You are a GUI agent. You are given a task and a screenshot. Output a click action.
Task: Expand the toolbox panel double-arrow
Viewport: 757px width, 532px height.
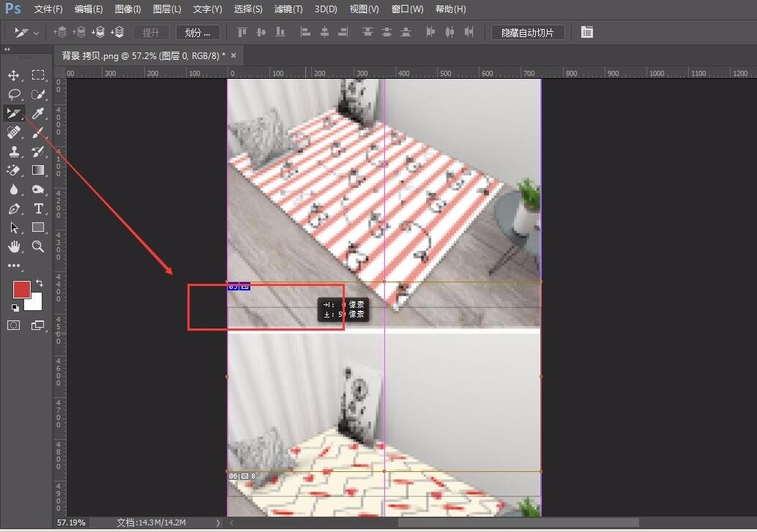pyautogui.click(x=9, y=50)
